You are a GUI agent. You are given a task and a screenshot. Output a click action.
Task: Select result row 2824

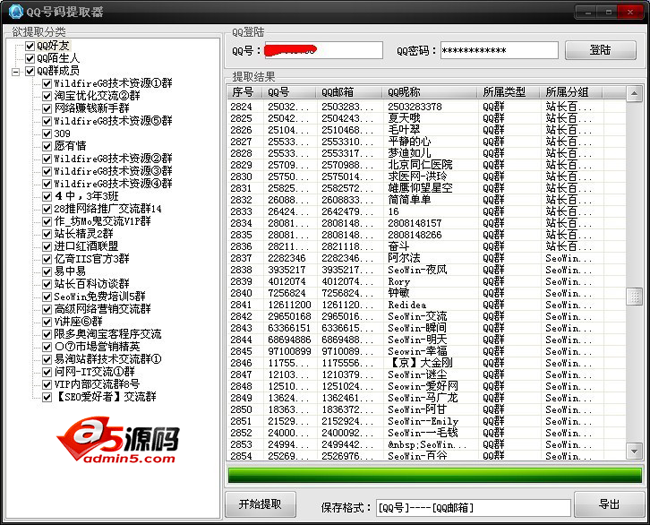click(427, 107)
